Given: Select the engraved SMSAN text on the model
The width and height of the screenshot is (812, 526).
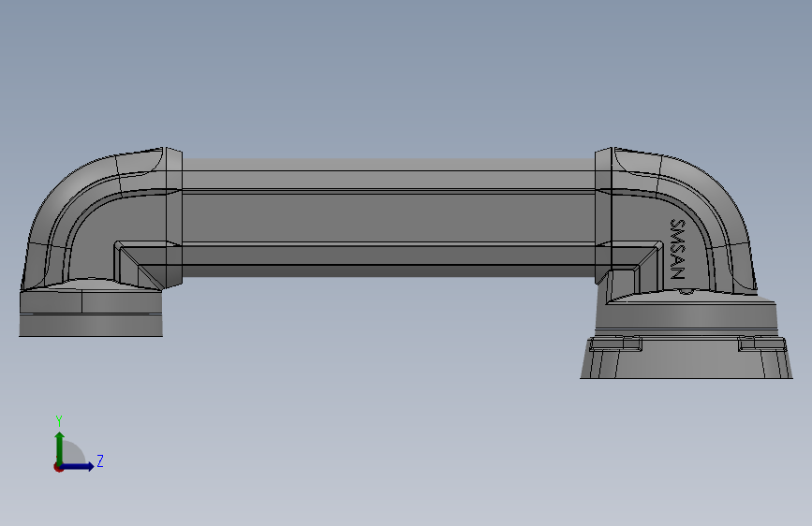Looking at the screenshot, I should coord(677,249).
